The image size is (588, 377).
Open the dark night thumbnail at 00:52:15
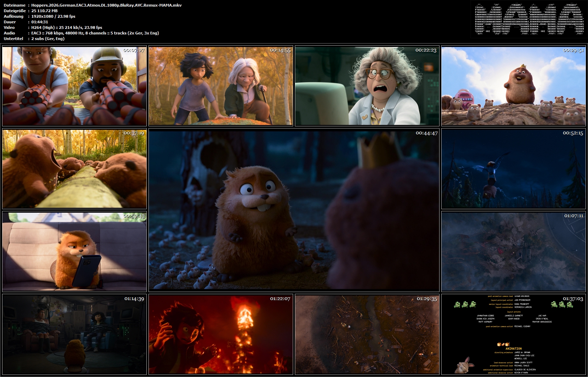513,169
